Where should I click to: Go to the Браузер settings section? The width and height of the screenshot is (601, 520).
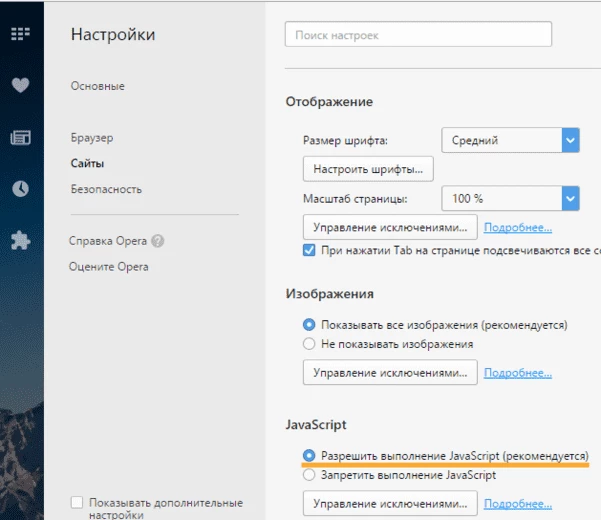[92, 138]
